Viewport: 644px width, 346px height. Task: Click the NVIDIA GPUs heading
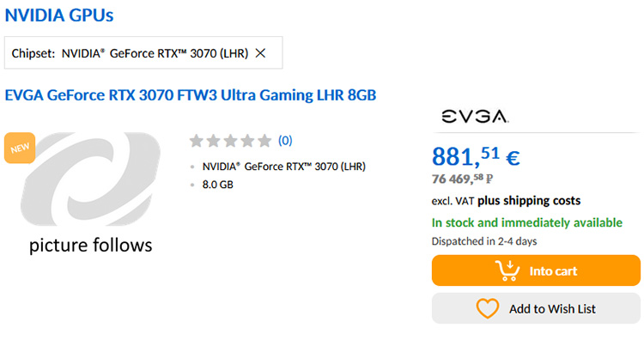pos(59,15)
